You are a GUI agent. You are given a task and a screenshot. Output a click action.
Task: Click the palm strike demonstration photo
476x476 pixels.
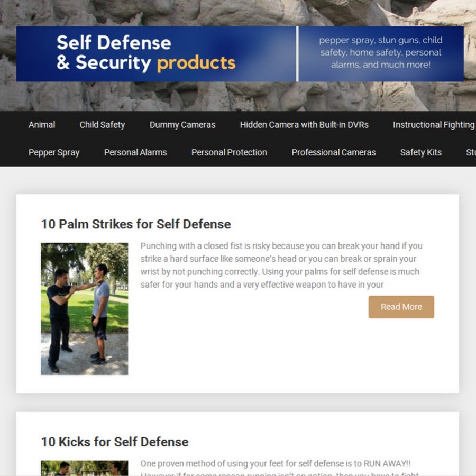click(85, 309)
